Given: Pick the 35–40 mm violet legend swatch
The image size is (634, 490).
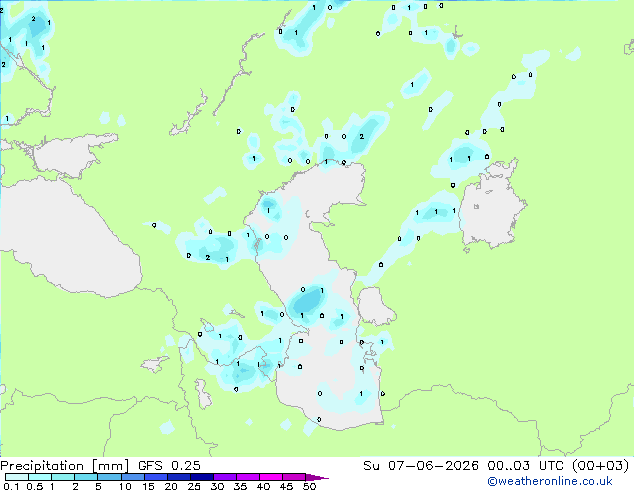Looking at the screenshot, I should [248, 477].
